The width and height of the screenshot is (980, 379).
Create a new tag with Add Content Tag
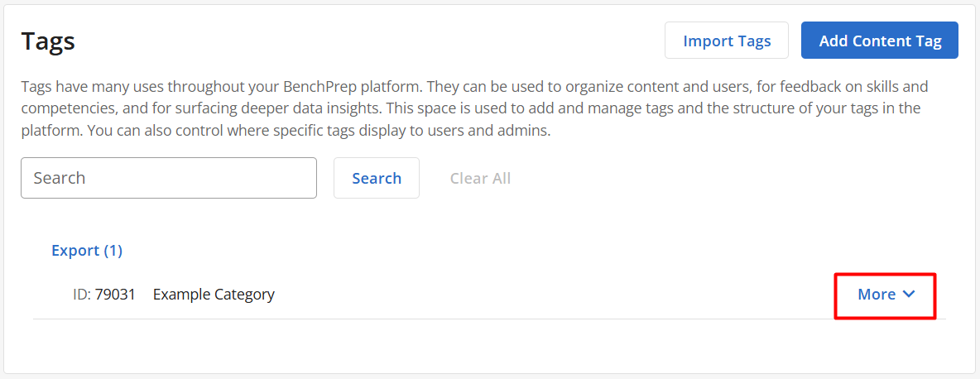880,41
